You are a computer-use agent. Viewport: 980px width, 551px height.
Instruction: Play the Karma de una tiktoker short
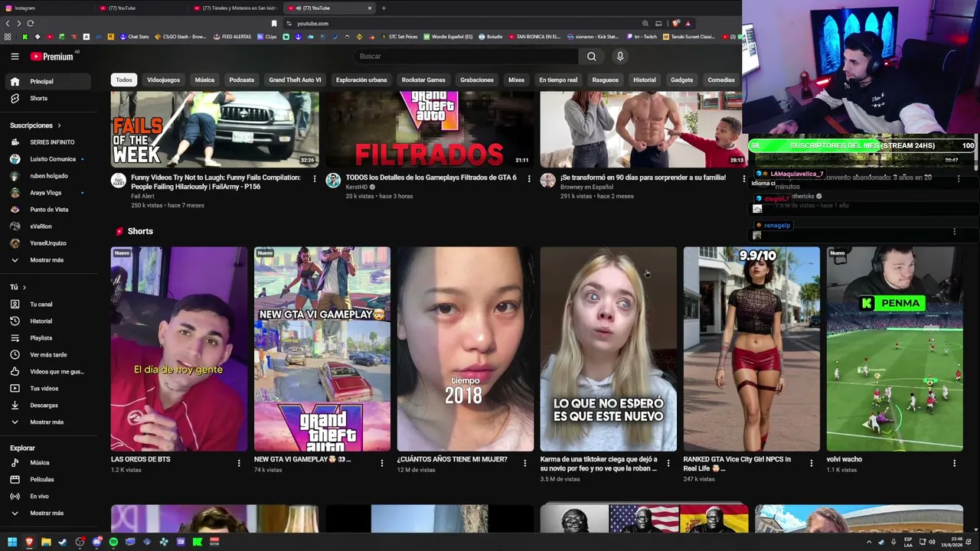click(609, 349)
